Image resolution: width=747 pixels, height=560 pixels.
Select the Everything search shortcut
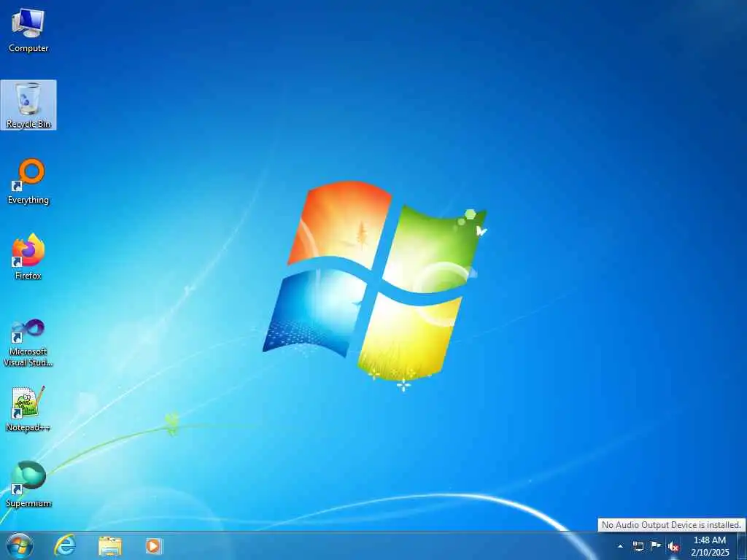[x=28, y=181]
